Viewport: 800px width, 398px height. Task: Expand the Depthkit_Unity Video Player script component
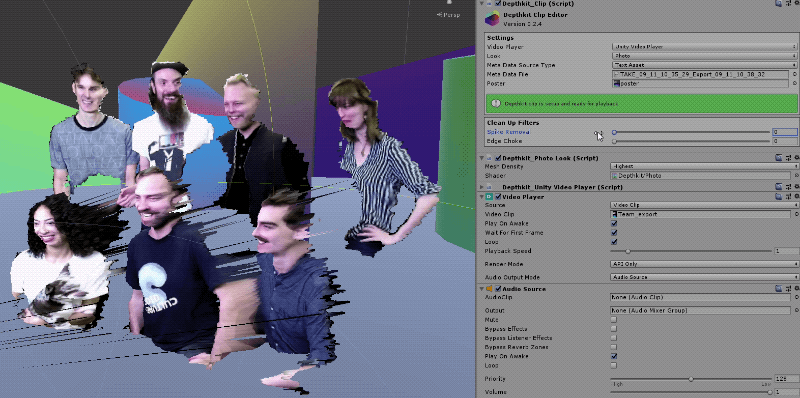(x=482, y=187)
